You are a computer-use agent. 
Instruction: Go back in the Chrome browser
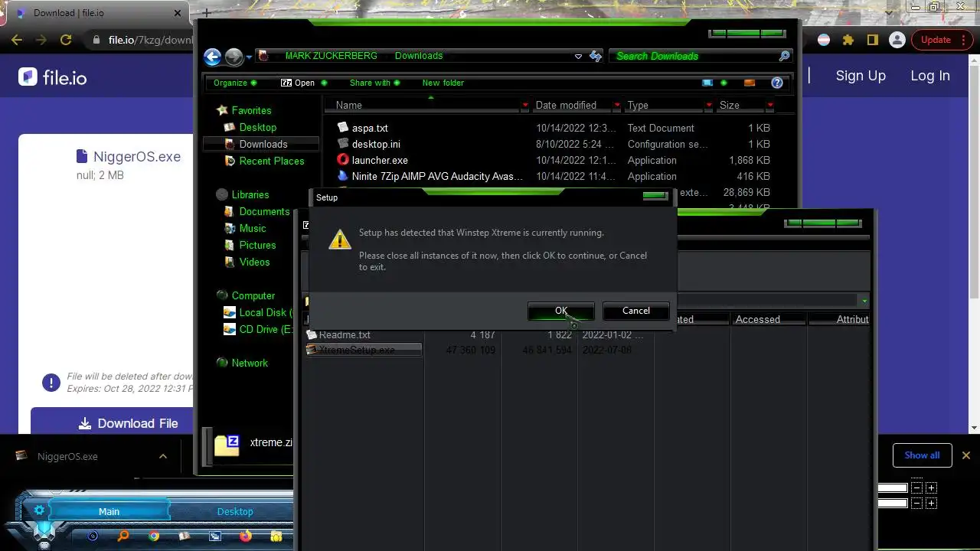(17, 40)
